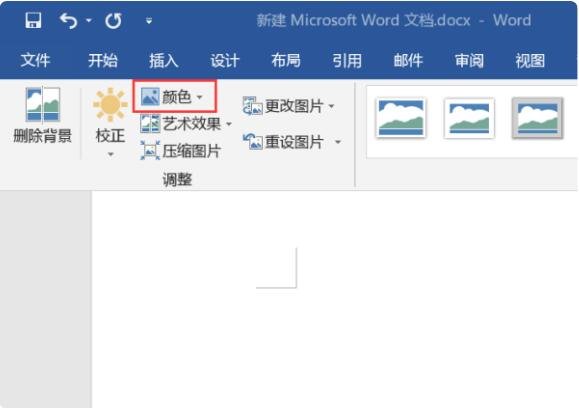Viewport: 579px width, 408px height.
Task: Click the 更改图片 change picture icon
Action: [x=253, y=106]
